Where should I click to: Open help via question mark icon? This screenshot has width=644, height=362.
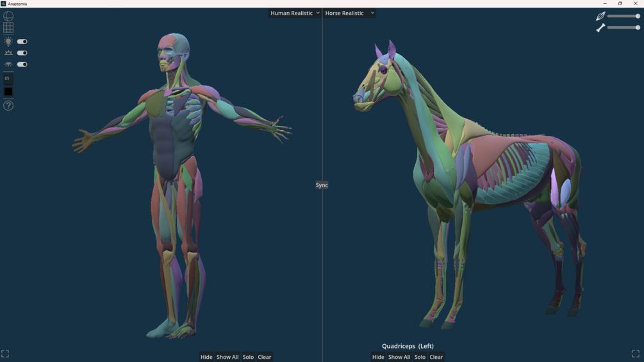(x=8, y=106)
